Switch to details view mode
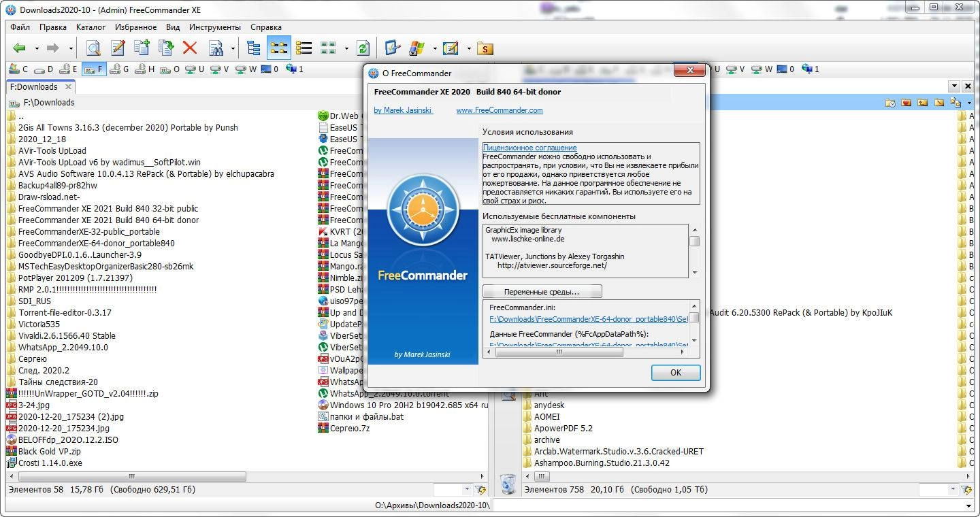980x517 pixels. [x=304, y=48]
